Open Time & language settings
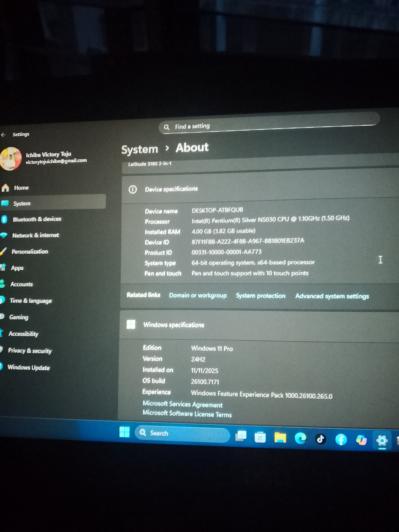Screen dimensions: 399x532 point(31,301)
